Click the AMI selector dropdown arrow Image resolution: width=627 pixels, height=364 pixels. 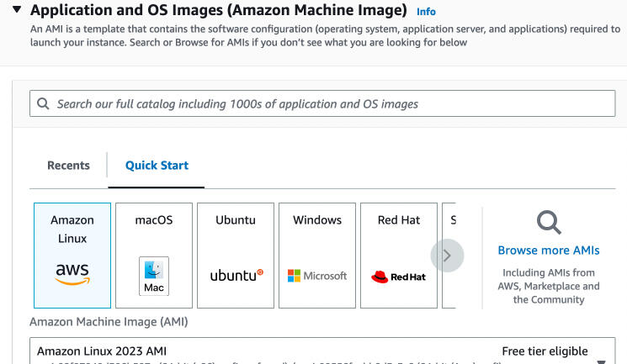click(601, 361)
